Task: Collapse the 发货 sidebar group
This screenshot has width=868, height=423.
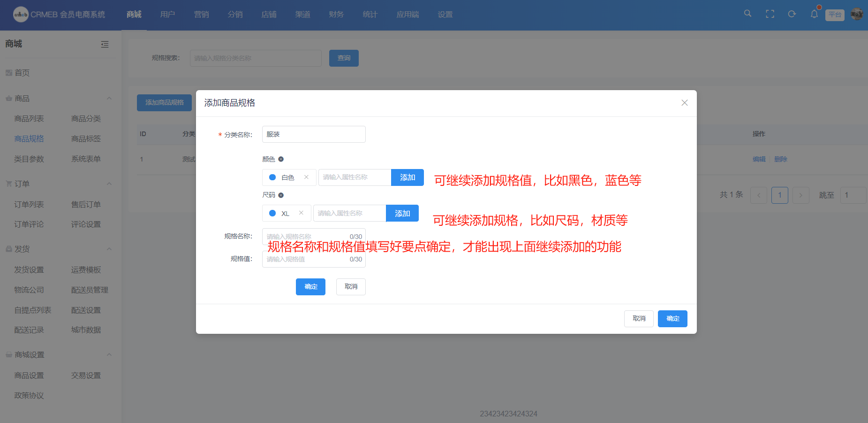Action: tap(109, 249)
